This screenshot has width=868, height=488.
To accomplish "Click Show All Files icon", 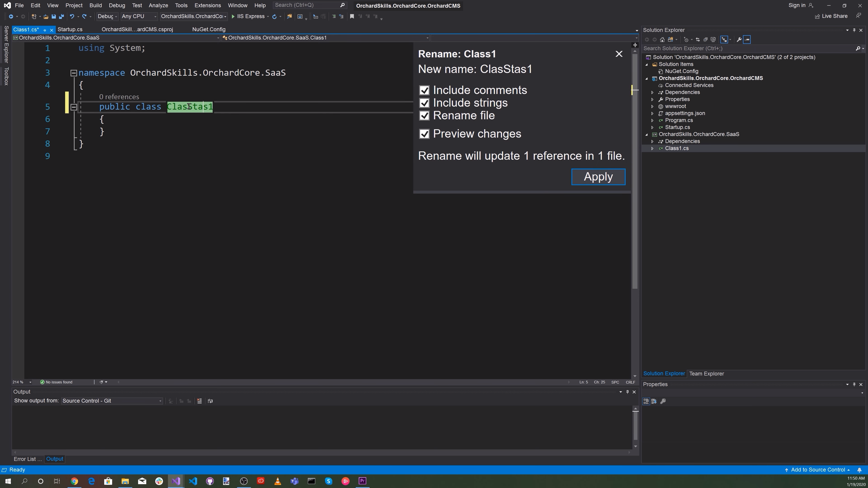I will click(x=713, y=40).
